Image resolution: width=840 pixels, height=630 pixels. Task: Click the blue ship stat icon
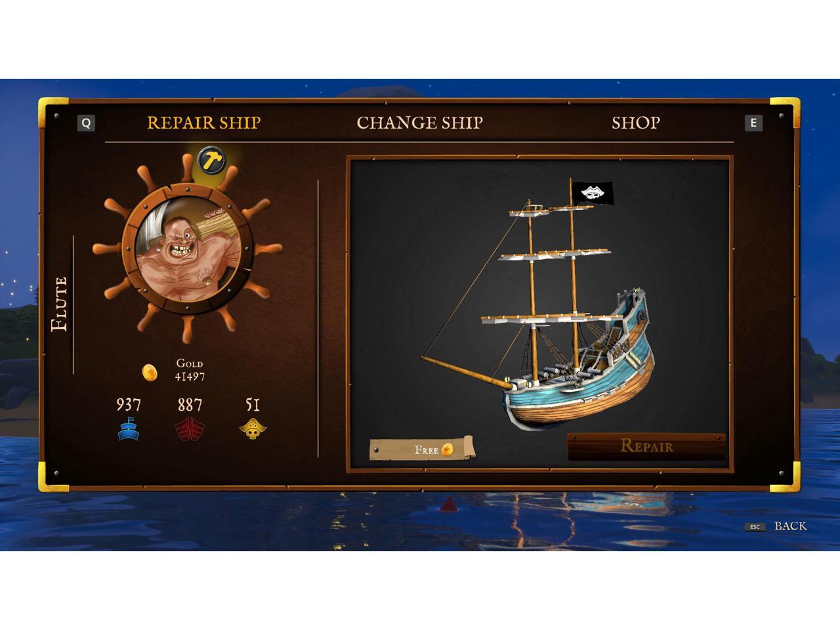129,429
